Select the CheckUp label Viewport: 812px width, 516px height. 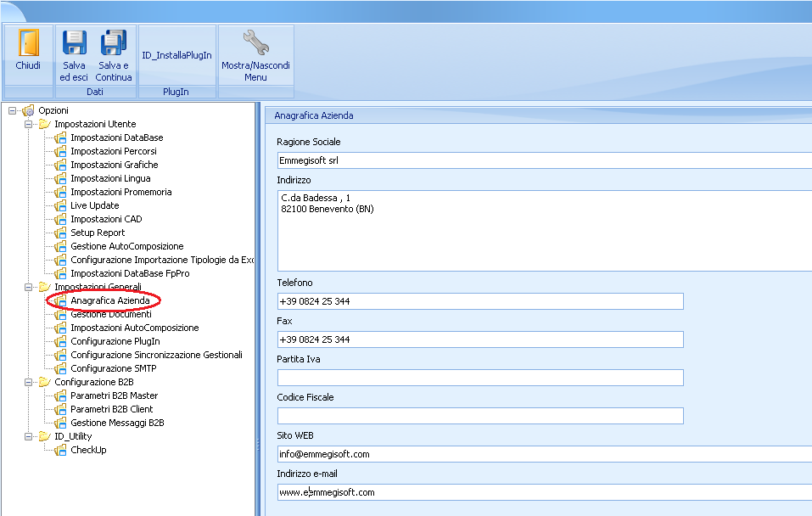coord(88,450)
